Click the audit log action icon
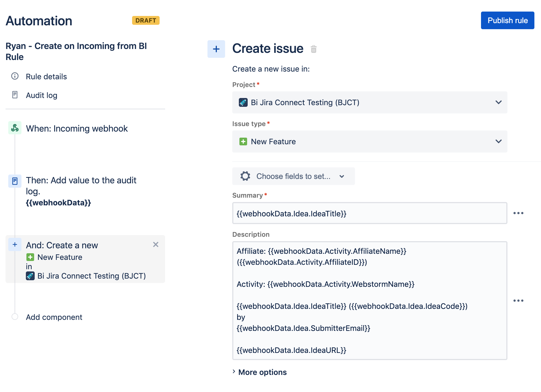The image size is (541, 392). pyautogui.click(x=15, y=181)
